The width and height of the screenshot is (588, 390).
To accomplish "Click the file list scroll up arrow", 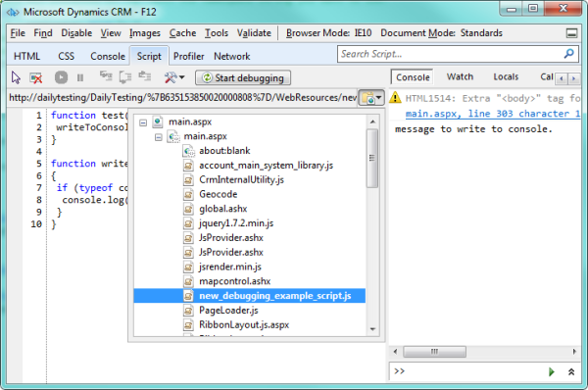I will 372,122.
